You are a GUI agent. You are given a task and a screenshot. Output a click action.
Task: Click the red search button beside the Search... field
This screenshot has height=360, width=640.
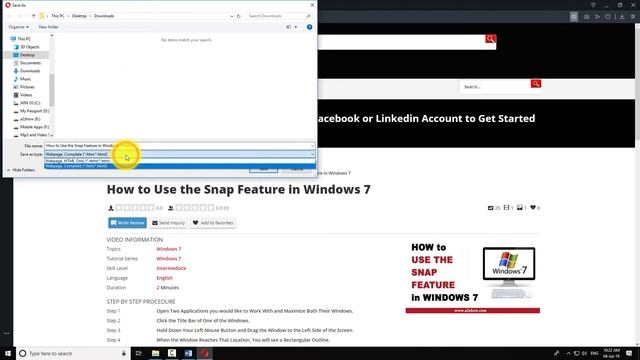tap(536, 84)
